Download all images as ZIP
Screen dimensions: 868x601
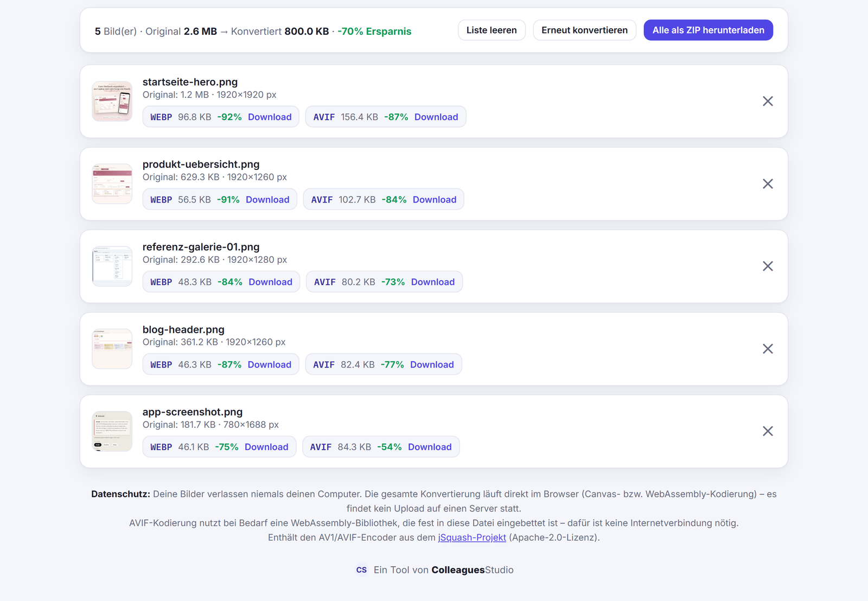point(708,30)
